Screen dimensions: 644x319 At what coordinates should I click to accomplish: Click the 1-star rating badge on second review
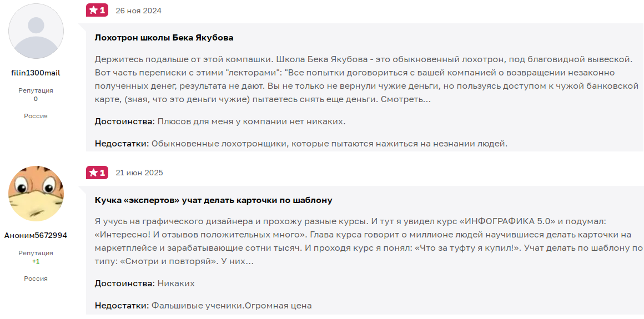click(97, 173)
